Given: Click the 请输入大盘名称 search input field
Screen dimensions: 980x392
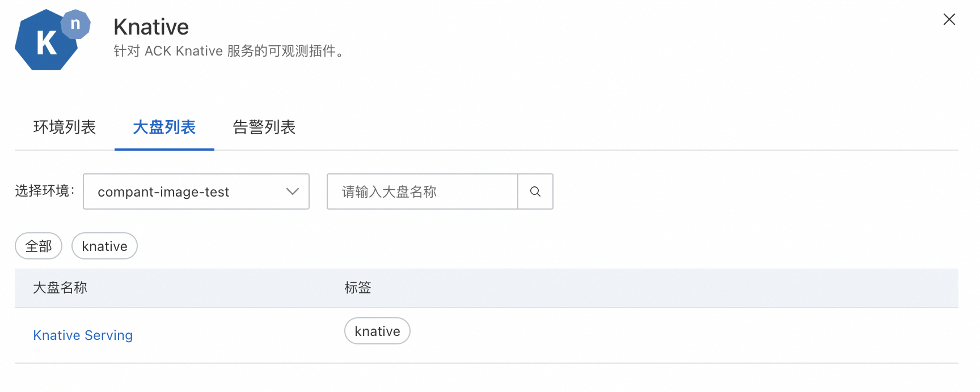Looking at the screenshot, I should [422, 191].
